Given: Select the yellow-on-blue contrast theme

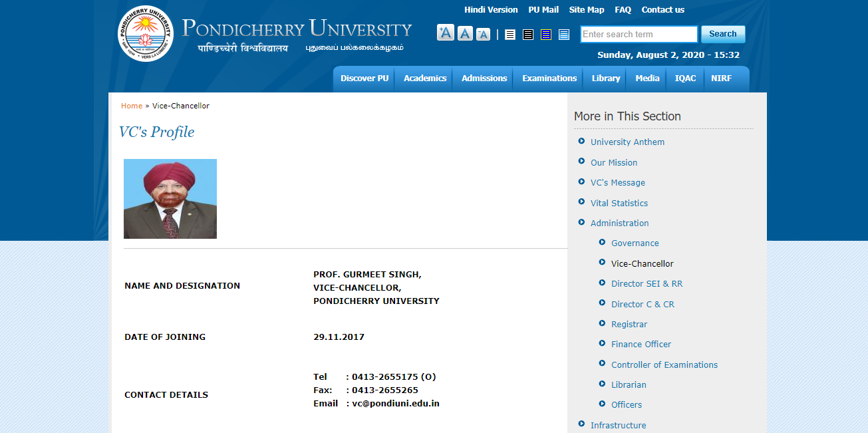Looking at the screenshot, I should coord(546,35).
